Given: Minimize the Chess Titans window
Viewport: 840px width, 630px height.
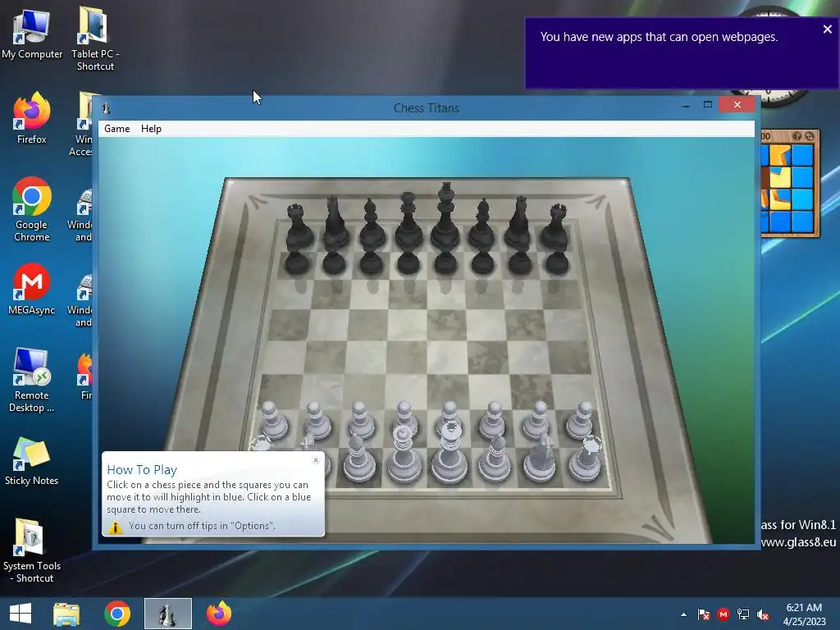Looking at the screenshot, I should (685, 106).
